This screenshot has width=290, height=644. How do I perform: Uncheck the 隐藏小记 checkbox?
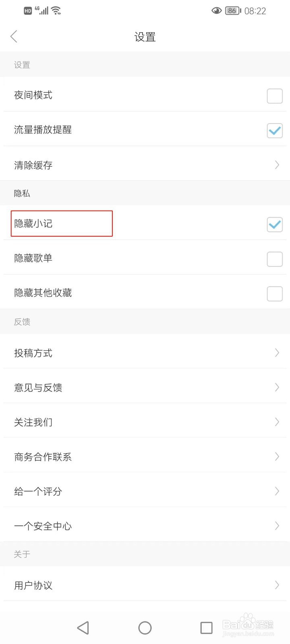pyautogui.click(x=275, y=225)
